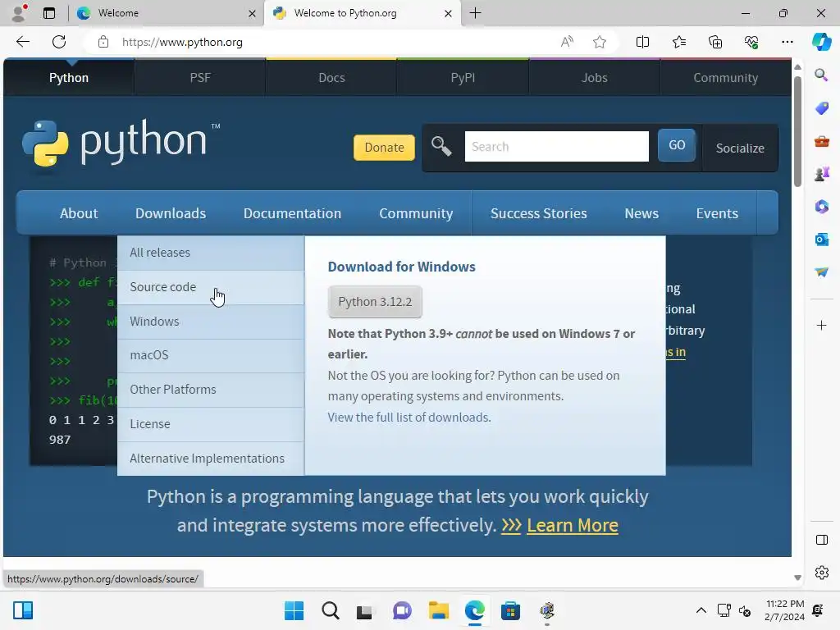The height and width of the screenshot is (630, 840).
Task: Select the PSF top navigation tab
Action: tap(200, 78)
